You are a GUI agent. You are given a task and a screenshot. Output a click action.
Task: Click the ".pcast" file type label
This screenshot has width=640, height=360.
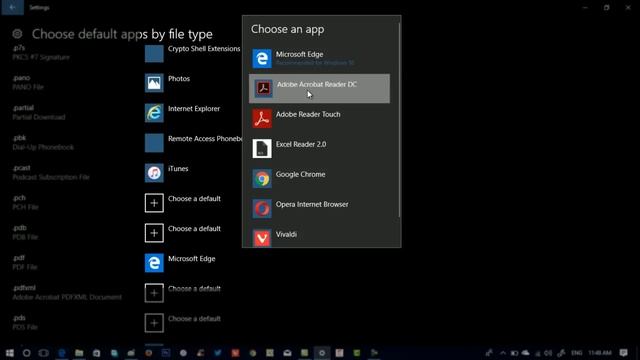click(22, 168)
